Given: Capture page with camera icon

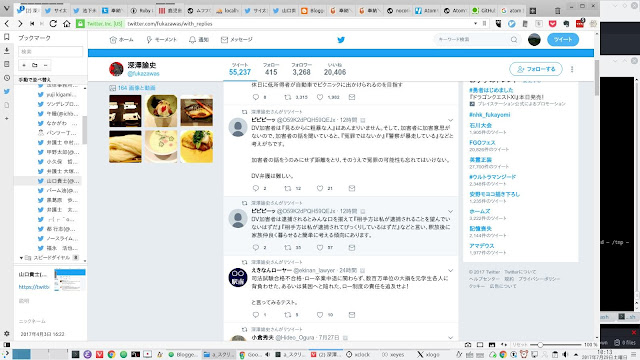Looking at the screenshot, I should 468,345.
